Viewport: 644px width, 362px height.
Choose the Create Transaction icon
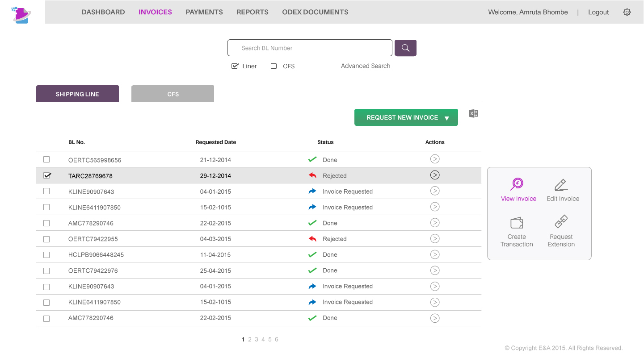click(x=517, y=223)
